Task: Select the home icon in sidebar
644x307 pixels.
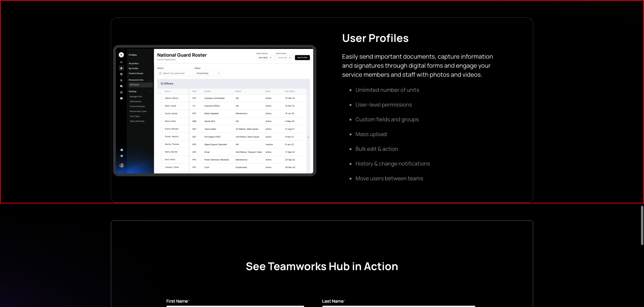Action: coord(121,68)
